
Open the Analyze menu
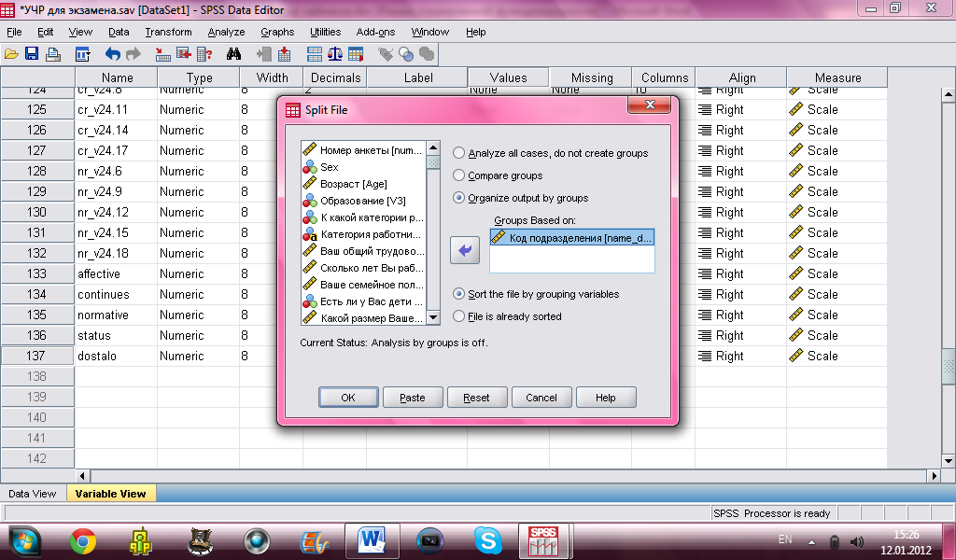coord(226,32)
